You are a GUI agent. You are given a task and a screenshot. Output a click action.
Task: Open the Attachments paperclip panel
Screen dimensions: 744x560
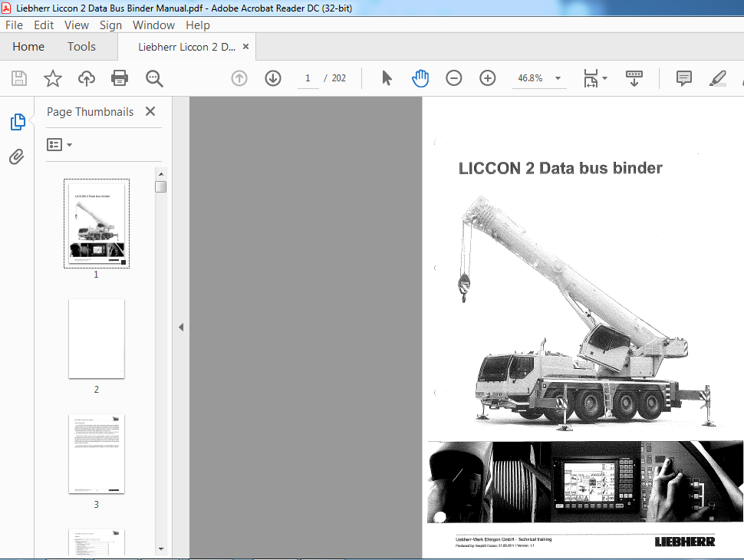tap(17, 156)
